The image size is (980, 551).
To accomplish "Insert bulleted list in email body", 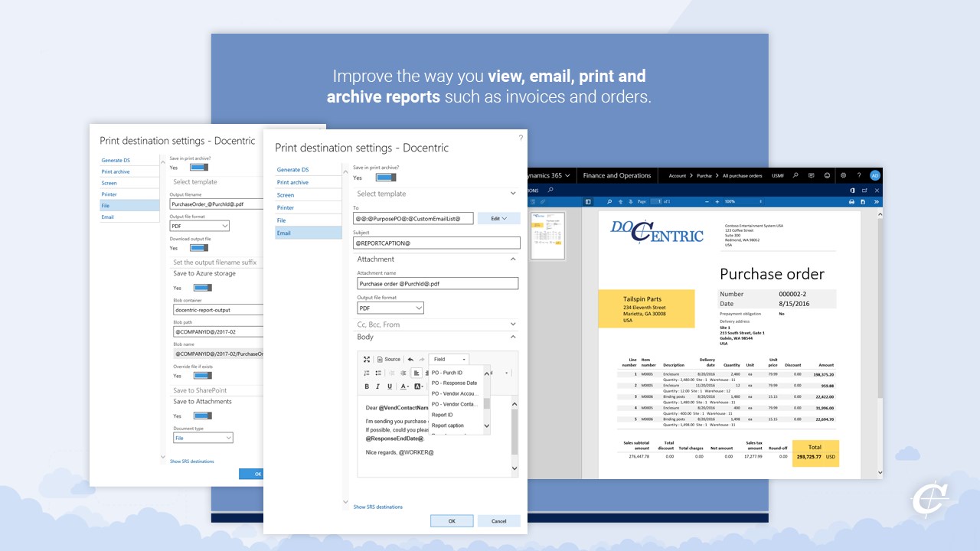I will [378, 373].
